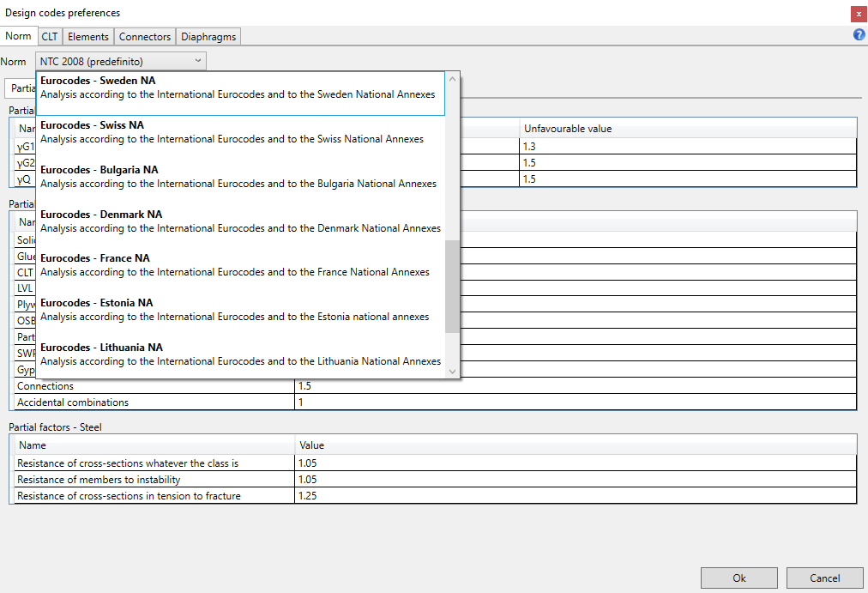This screenshot has height=593, width=868.
Task: Click the steel table Name column header
Action: pyautogui.click(x=154, y=445)
